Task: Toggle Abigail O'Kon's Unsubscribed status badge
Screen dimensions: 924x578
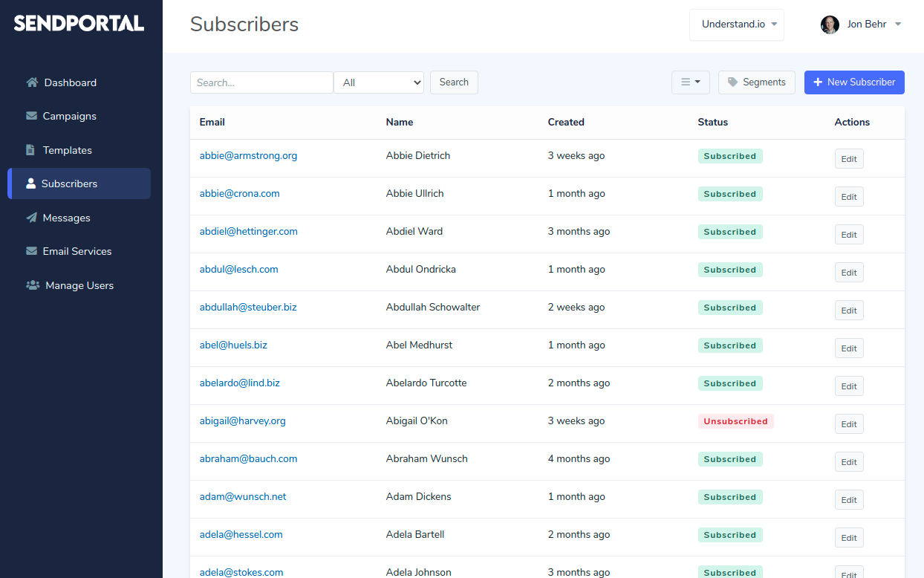Action: pyautogui.click(x=735, y=421)
